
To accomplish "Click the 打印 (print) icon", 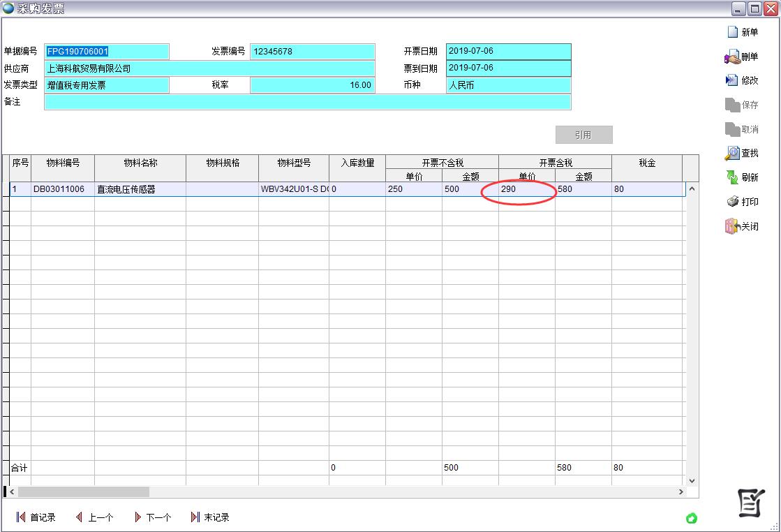I will click(x=732, y=202).
